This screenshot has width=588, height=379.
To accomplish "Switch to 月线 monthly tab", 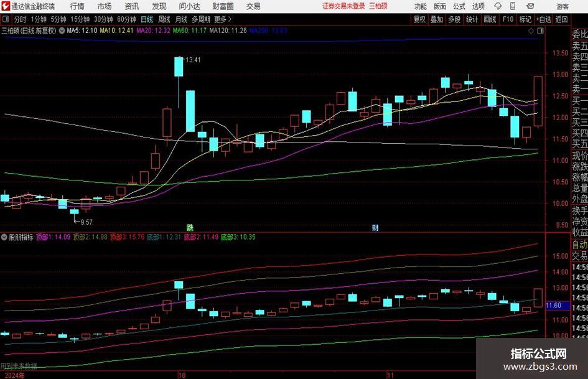I will tap(181, 19).
